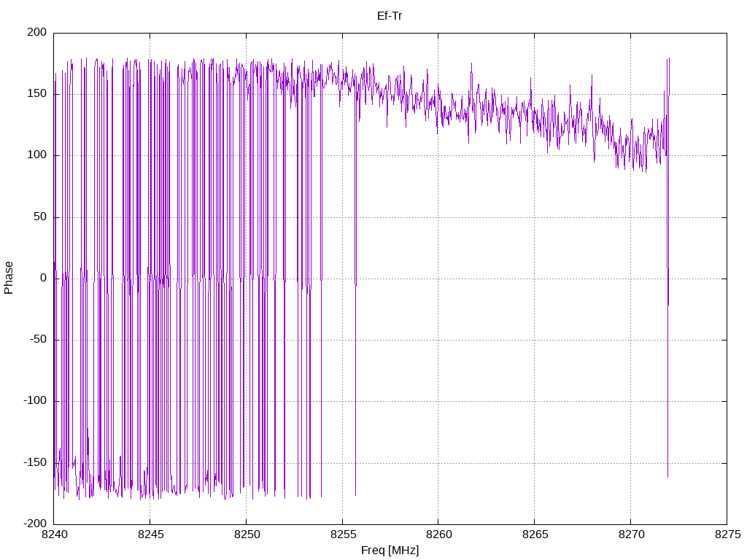Click the y-axis tick label -200
The width and height of the screenshot is (747, 560).
click(x=35, y=524)
